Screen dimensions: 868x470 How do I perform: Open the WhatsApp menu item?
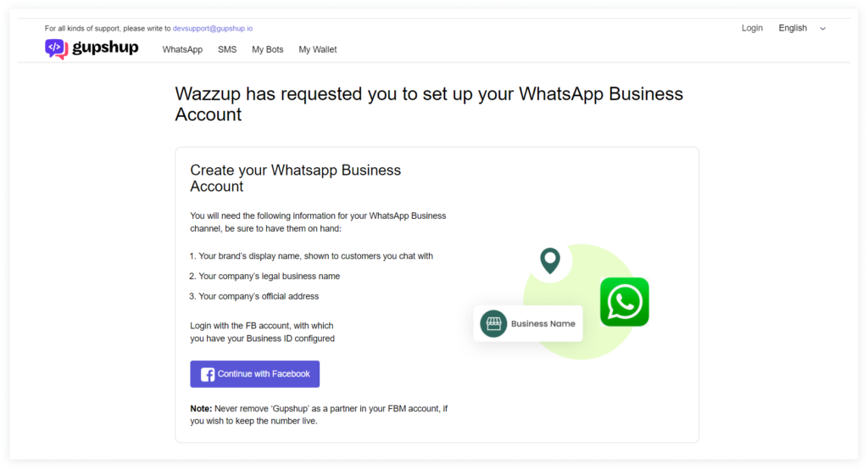point(182,49)
